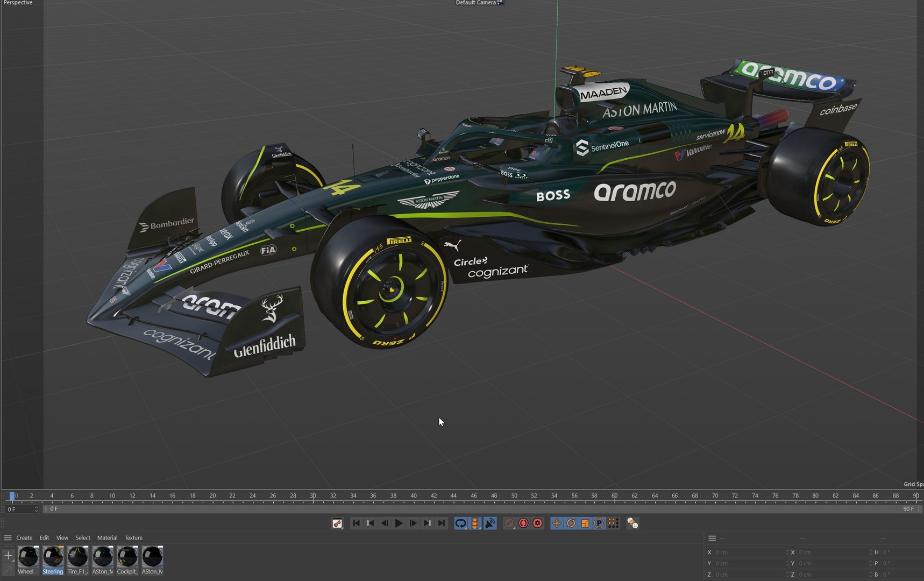Click the Perspective viewport label
The width and height of the screenshot is (924, 581).
[x=18, y=3]
